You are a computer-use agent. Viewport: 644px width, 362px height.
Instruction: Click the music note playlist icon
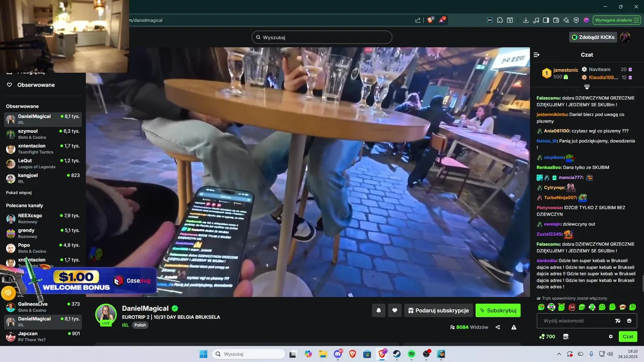[x=536, y=20]
